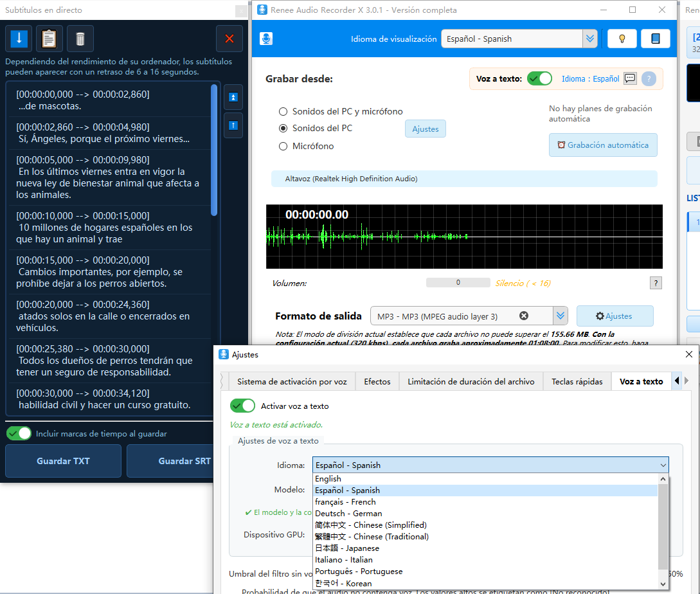
Task: Select subtitle line '...de mascotas.'
Action: tap(110, 100)
